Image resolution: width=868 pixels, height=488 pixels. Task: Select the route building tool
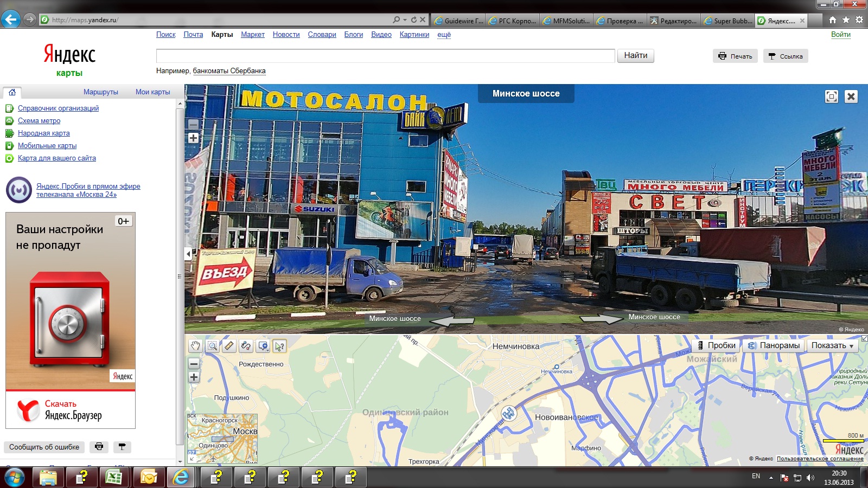tap(246, 346)
